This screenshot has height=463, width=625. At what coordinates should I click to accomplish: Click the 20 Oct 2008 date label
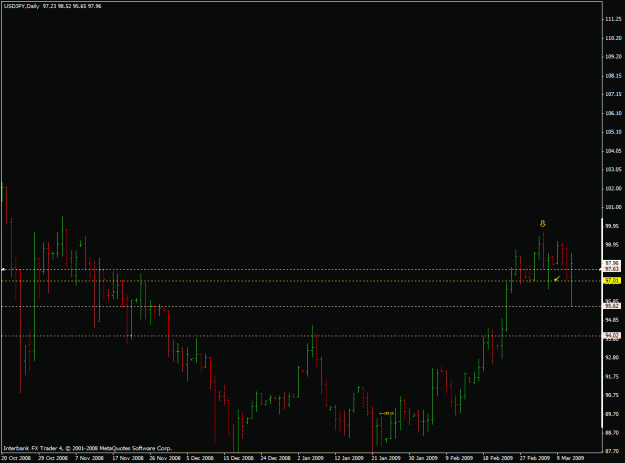[x=17, y=458]
